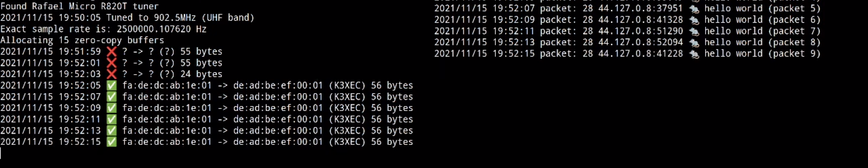Click the green checkmark at 19:52:15
Viewport: 868px width, 168px height.
[x=111, y=142]
